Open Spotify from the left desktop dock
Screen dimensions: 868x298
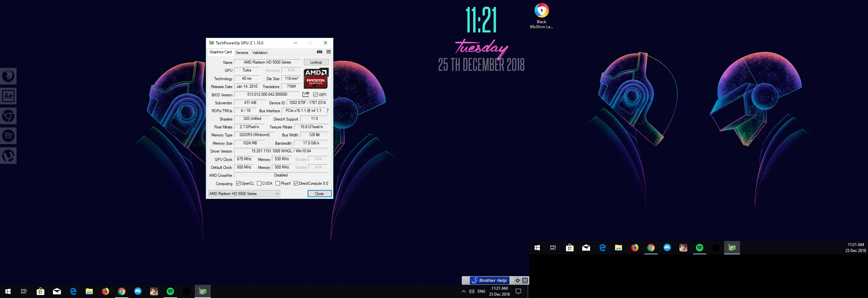8,136
